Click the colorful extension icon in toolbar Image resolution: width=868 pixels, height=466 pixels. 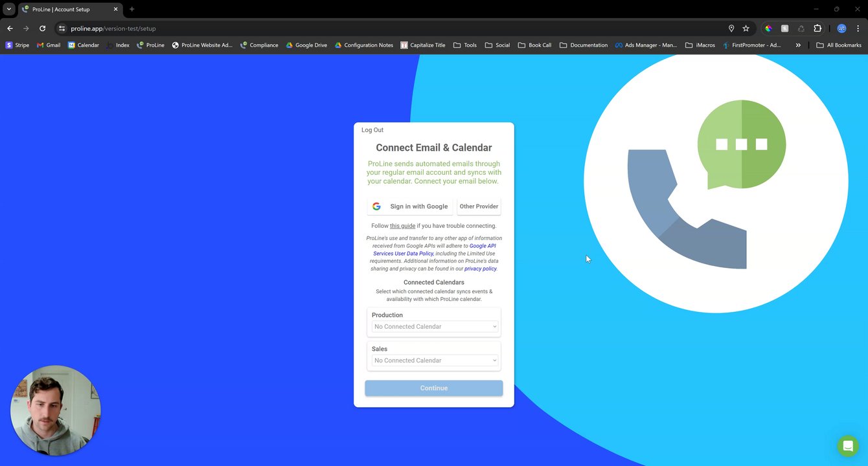[768, 28]
